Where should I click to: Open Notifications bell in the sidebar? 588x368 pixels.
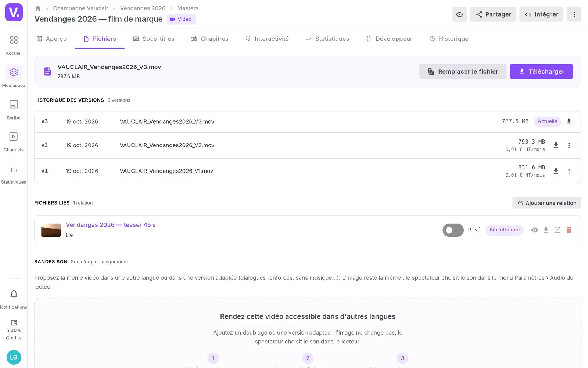14,299
